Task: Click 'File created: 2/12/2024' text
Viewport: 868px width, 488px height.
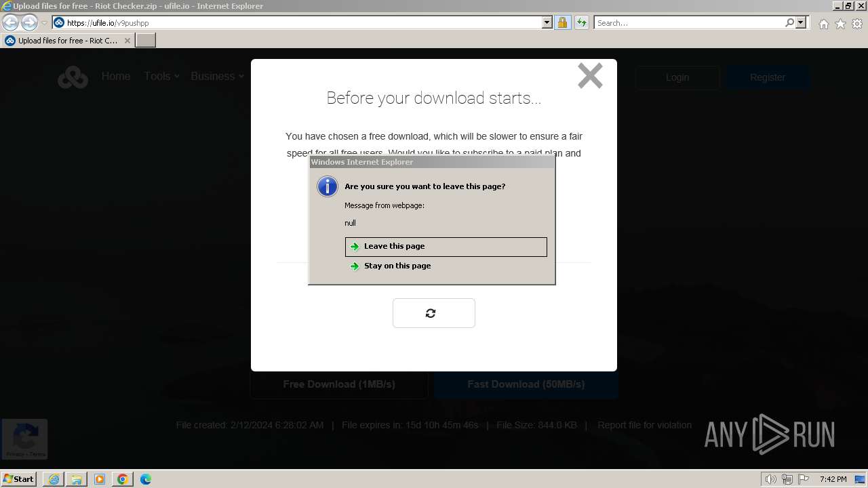Action: (250, 425)
